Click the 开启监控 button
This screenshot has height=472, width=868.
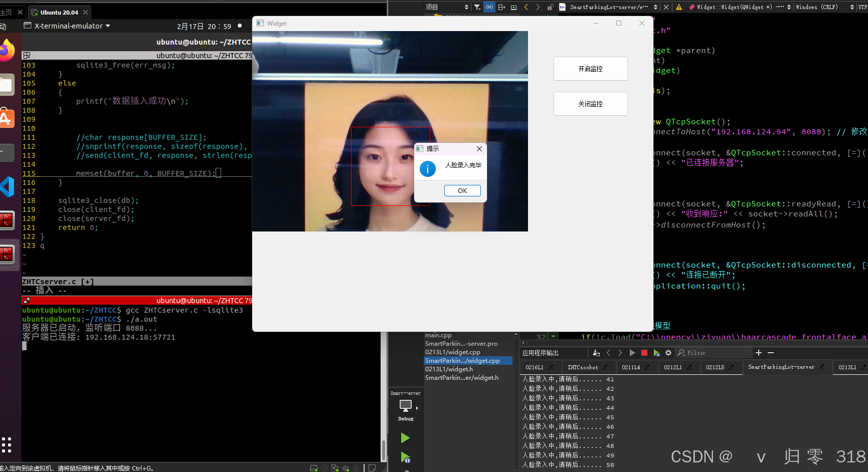[590, 69]
